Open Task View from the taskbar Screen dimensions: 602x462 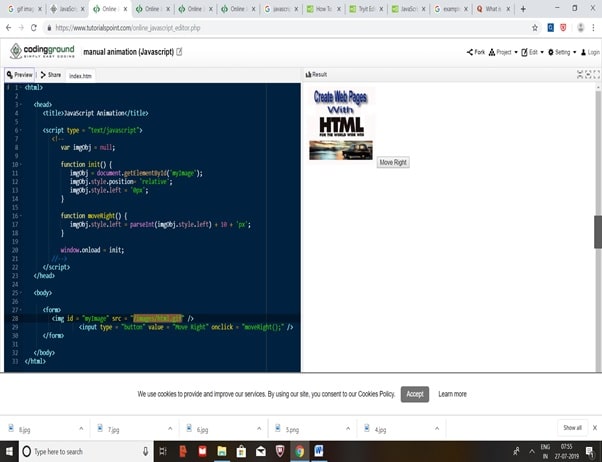pyautogui.click(x=163, y=451)
